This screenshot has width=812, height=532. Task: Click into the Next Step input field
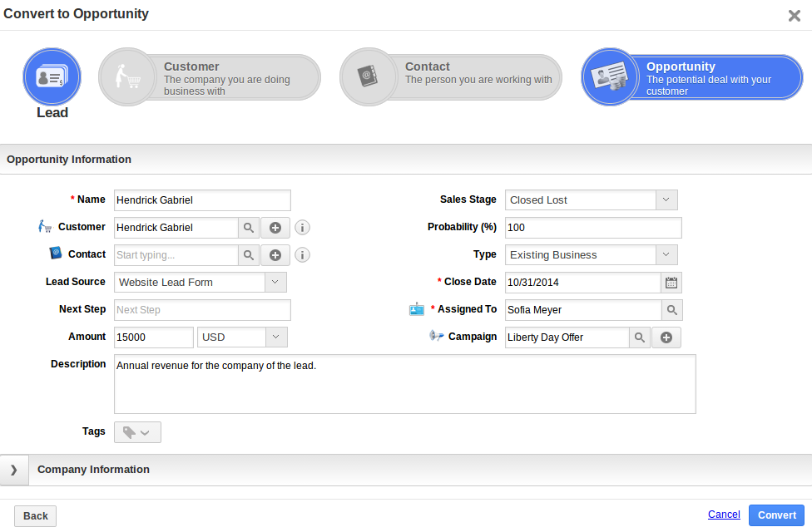pos(202,310)
